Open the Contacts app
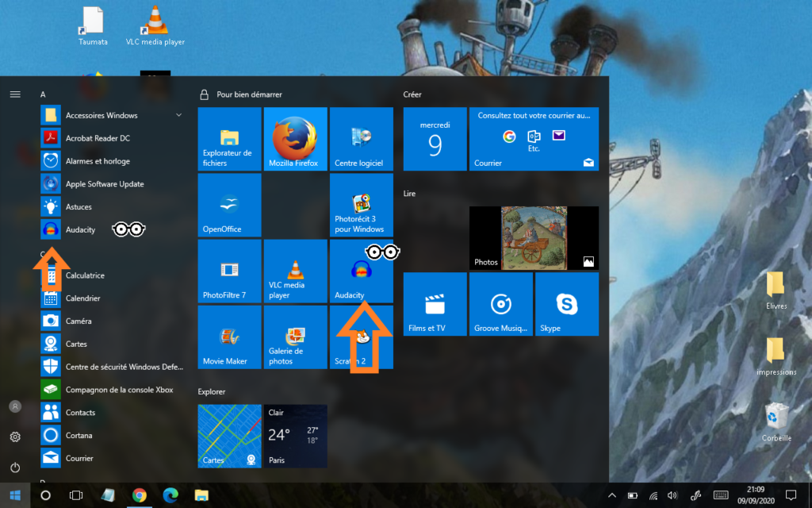 click(112, 413)
